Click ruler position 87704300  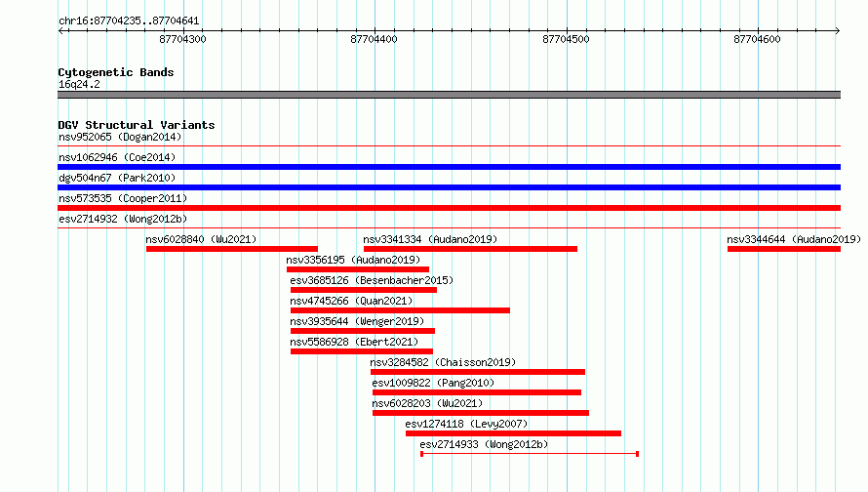tap(182, 39)
